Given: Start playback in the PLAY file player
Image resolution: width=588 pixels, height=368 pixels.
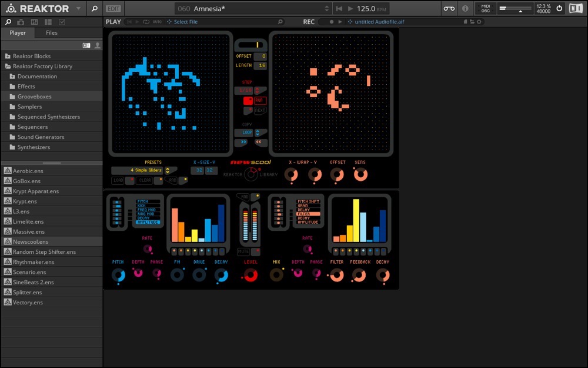Looking at the screenshot, I should coord(137,22).
